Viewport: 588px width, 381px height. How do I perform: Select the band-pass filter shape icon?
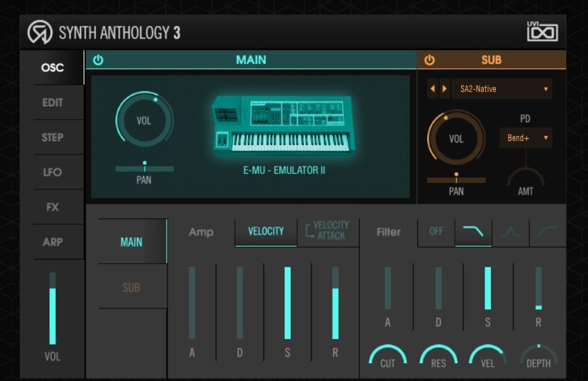[x=510, y=232]
